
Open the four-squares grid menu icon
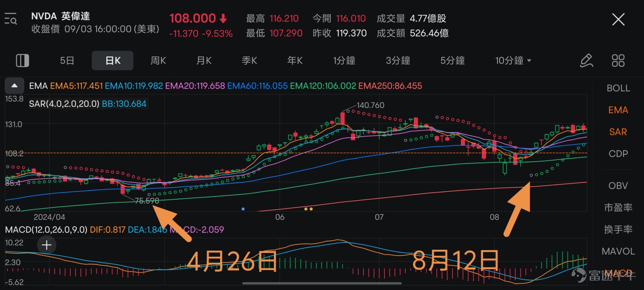click(618, 61)
